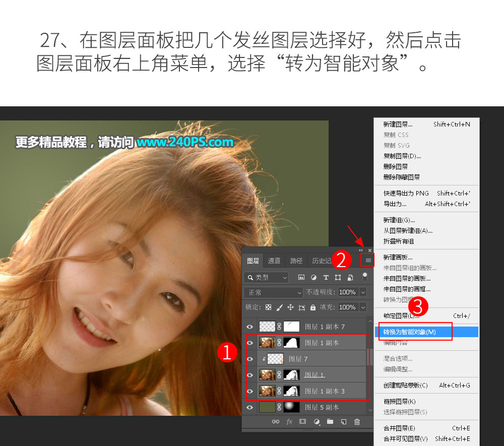Lock artboard nesting icon
This screenshot has width=504, height=446.
click(301, 307)
